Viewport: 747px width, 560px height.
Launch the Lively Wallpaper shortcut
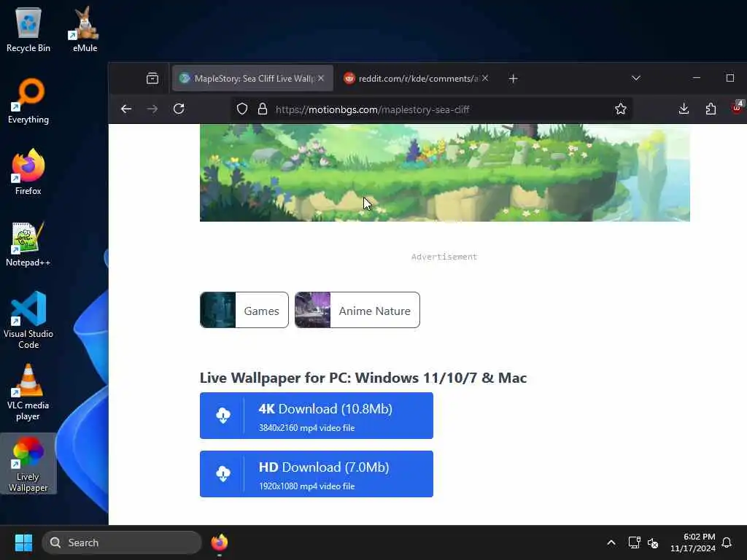[x=28, y=464]
